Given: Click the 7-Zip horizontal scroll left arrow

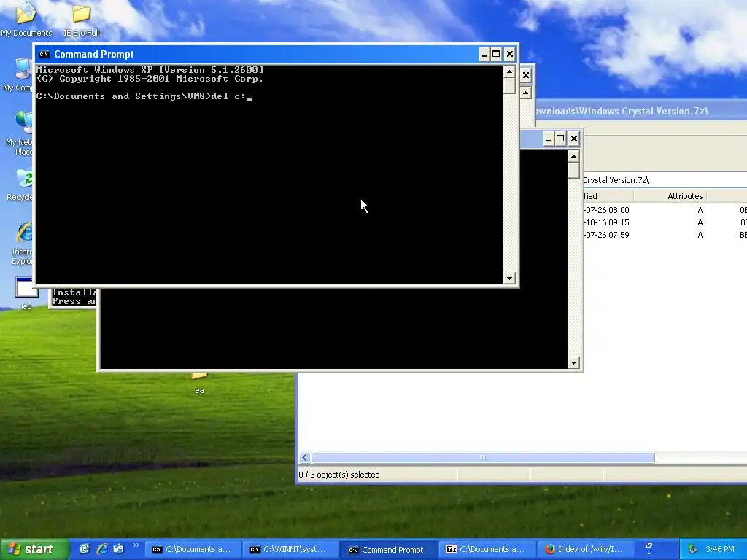Looking at the screenshot, I should click(x=305, y=458).
